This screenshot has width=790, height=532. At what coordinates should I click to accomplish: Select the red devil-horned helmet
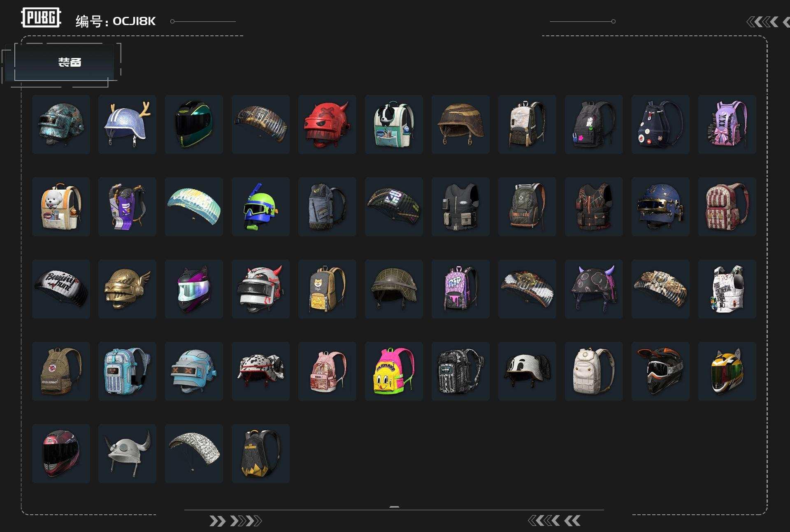327,124
